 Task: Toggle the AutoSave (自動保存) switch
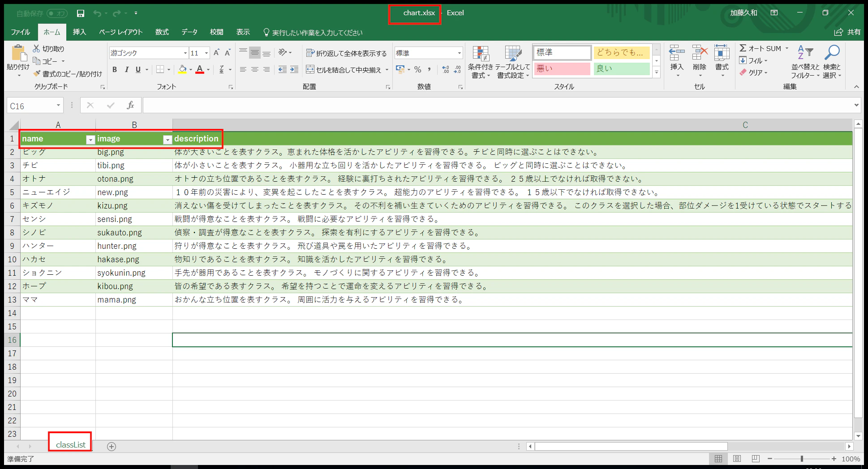point(57,13)
